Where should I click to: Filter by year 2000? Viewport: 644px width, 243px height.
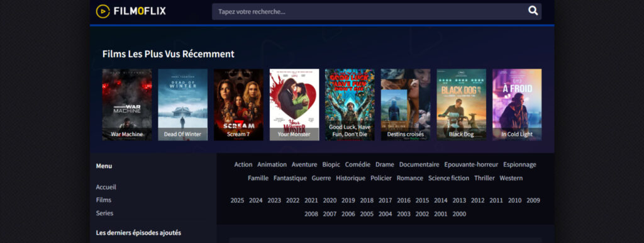(x=459, y=214)
